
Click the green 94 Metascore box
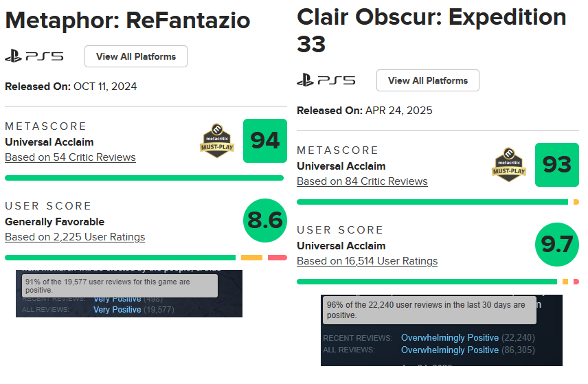click(265, 141)
